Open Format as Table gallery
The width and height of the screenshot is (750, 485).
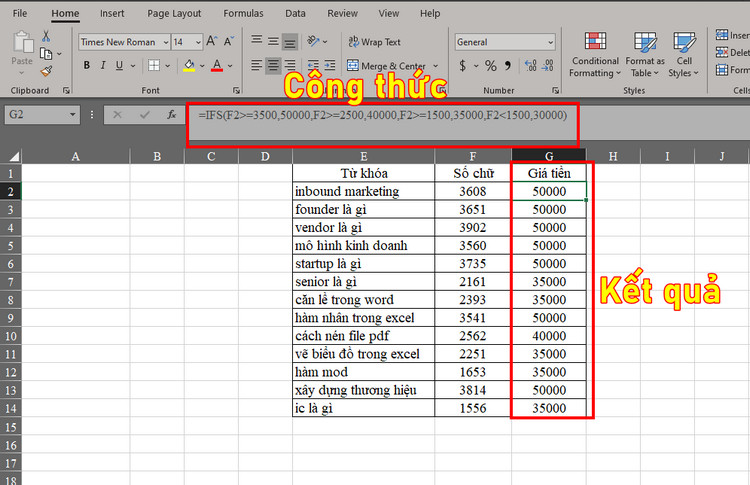645,55
